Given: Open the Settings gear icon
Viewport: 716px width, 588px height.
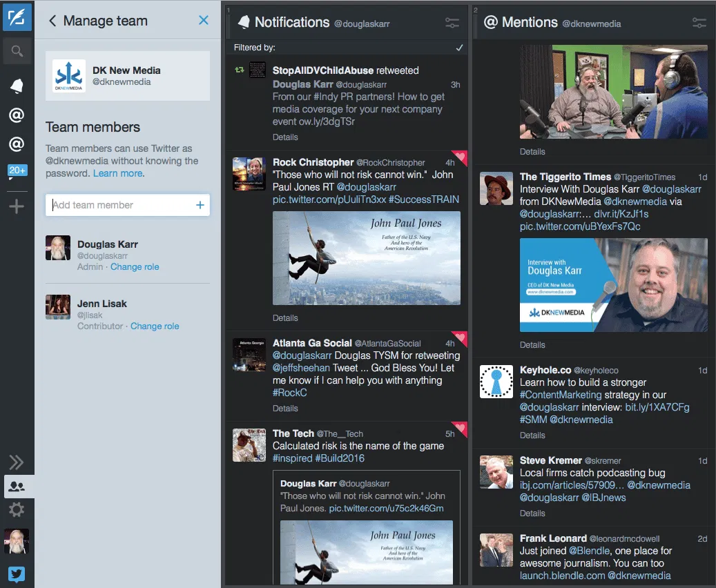Looking at the screenshot, I should (x=17, y=510).
